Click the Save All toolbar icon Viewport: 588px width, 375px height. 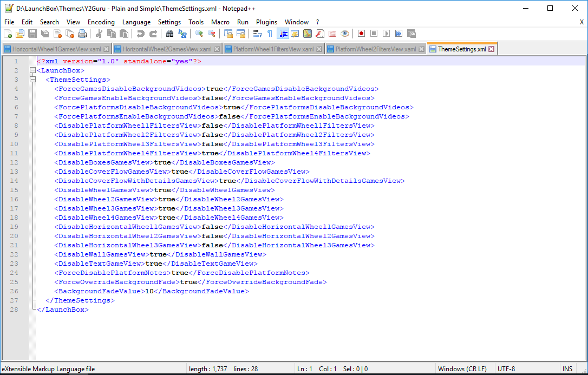tap(45, 34)
